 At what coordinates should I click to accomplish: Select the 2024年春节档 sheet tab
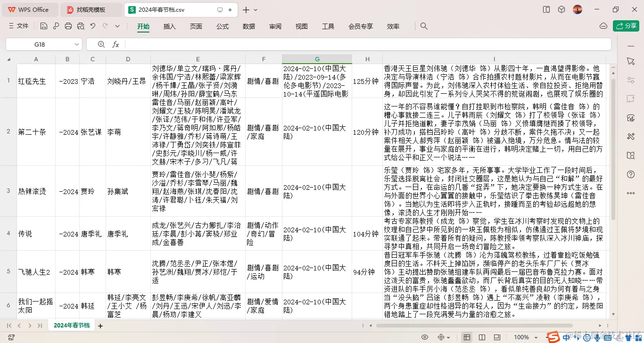pos(72,326)
